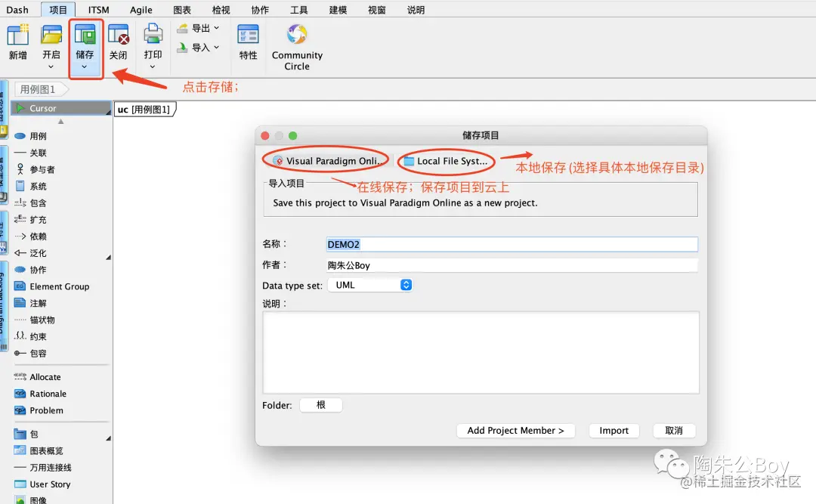Click the Import button in dialog
This screenshot has width=816, height=504.
click(x=614, y=431)
